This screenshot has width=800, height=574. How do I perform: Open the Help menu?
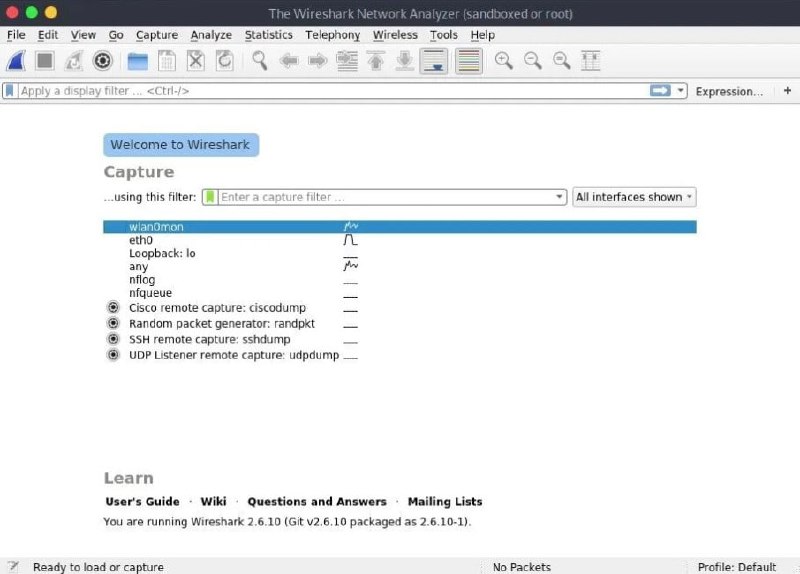(483, 35)
